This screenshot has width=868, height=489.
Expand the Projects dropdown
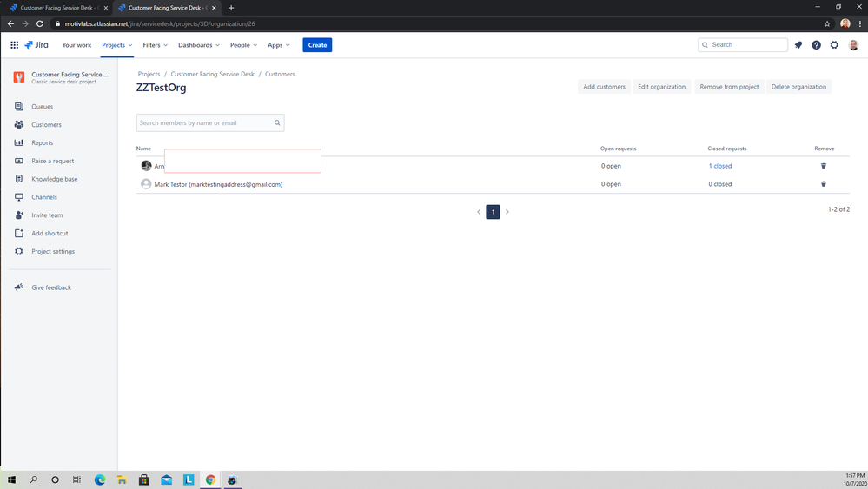pyautogui.click(x=116, y=45)
